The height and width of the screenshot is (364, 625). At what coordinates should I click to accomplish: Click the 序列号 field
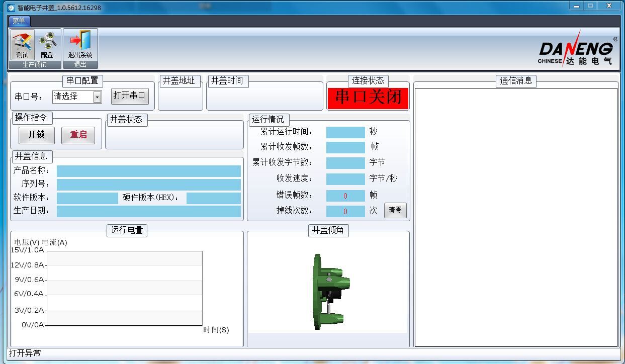coord(148,185)
